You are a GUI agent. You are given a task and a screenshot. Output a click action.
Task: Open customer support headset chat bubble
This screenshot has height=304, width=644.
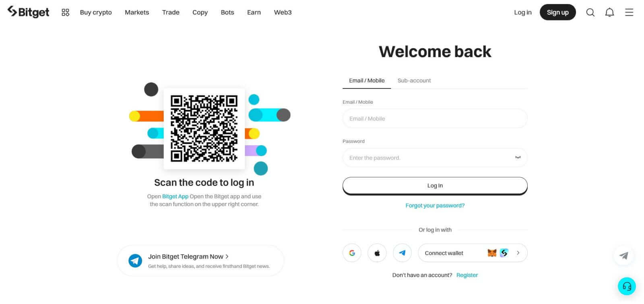click(627, 286)
